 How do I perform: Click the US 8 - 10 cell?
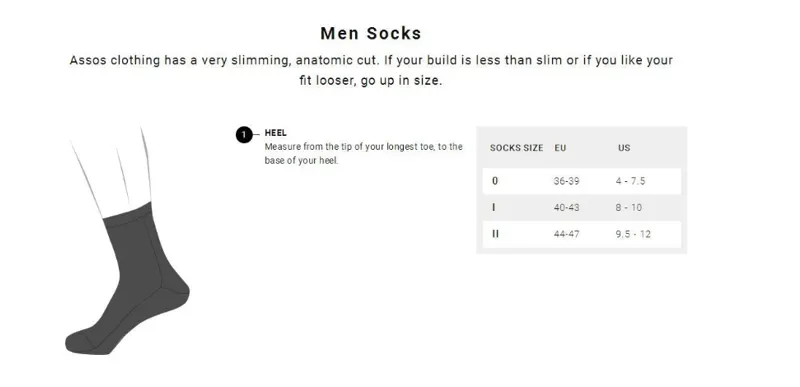tap(629, 208)
